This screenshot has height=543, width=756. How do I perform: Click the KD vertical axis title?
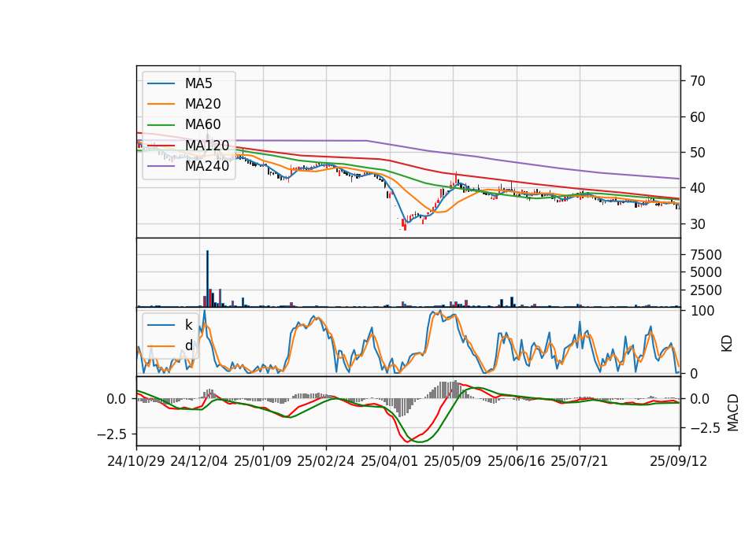pyautogui.click(x=727, y=343)
